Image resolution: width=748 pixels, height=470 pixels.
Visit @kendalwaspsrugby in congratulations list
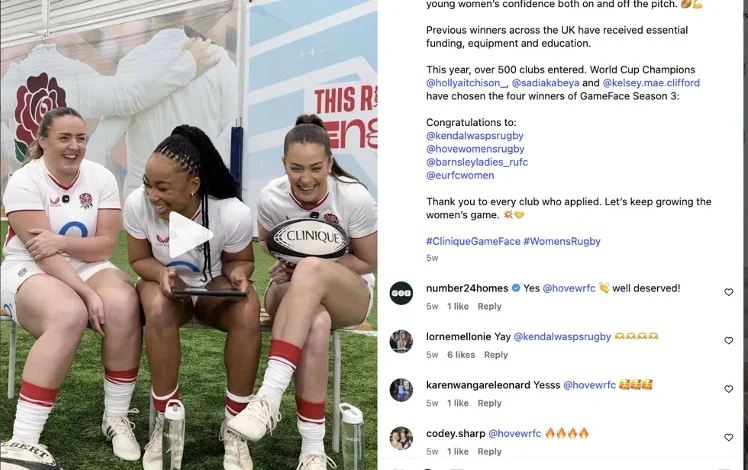click(475, 136)
